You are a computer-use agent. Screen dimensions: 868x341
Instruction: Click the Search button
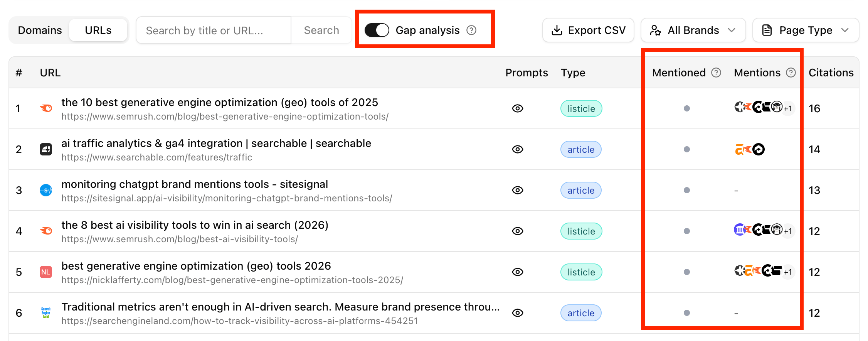pyautogui.click(x=321, y=30)
